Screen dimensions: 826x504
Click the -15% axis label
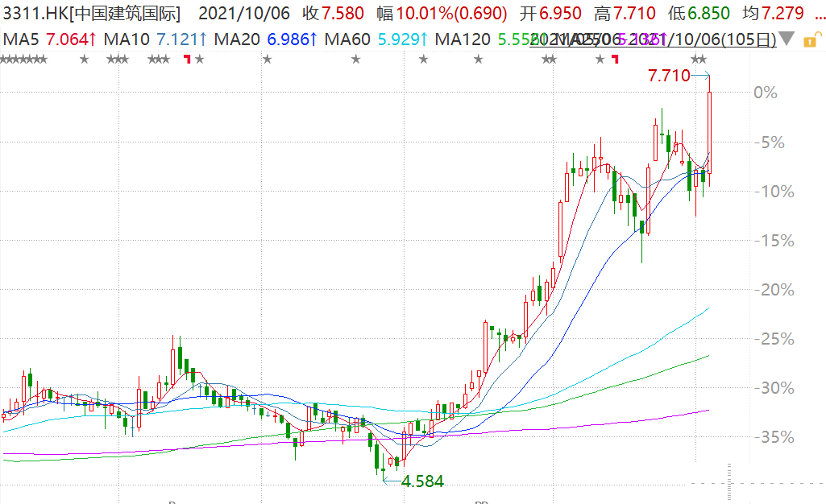pos(774,241)
